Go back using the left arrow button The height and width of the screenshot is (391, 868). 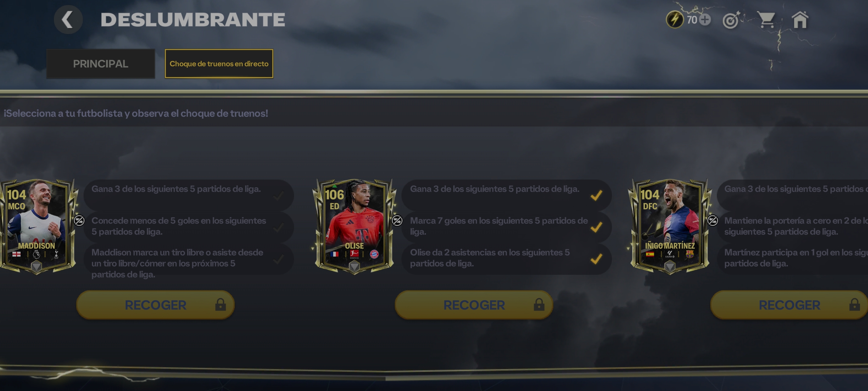pyautogui.click(x=68, y=20)
